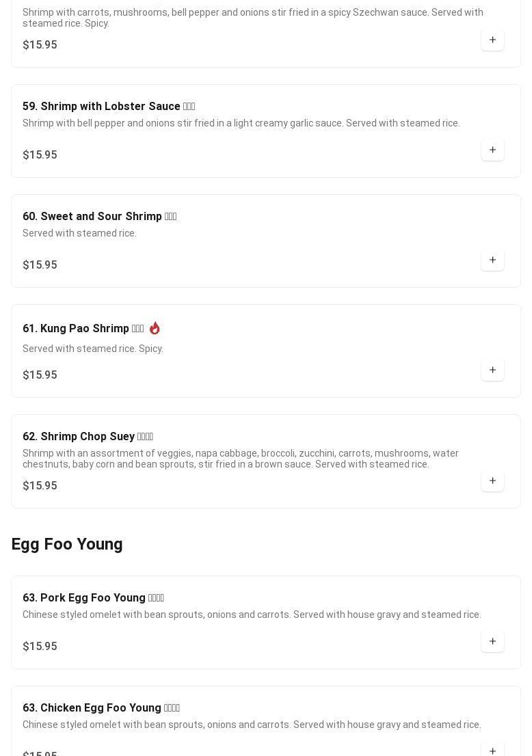Open 61. Kung Pao Shrimp item title
The width and height of the screenshot is (532, 756).
pyautogui.click(x=83, y=328)
